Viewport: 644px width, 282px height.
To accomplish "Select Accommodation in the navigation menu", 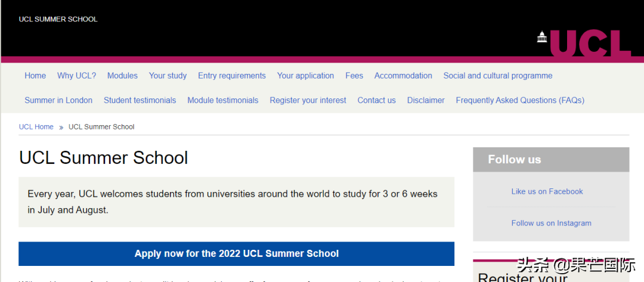I will (403, 76).
